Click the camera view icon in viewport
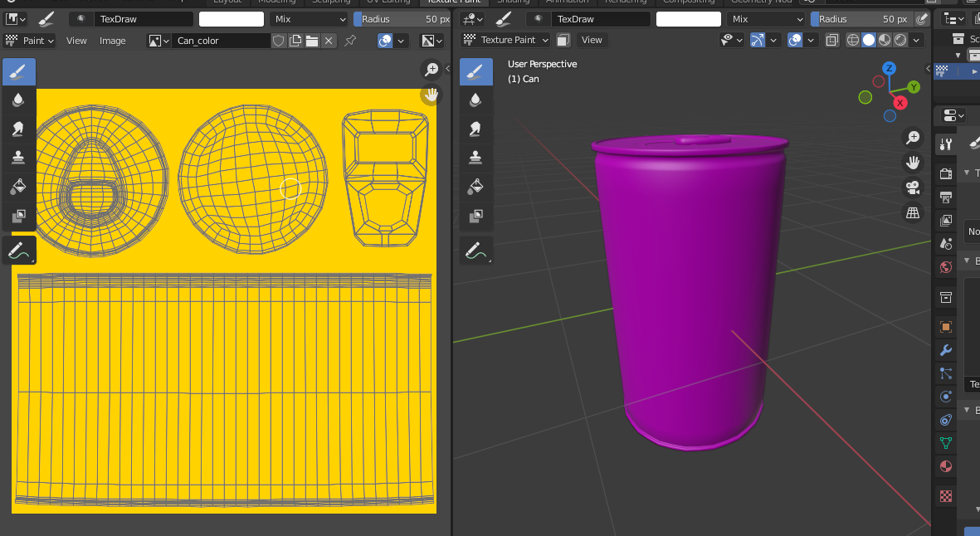This screenshot has width=980, height=536. coord(914,188)
